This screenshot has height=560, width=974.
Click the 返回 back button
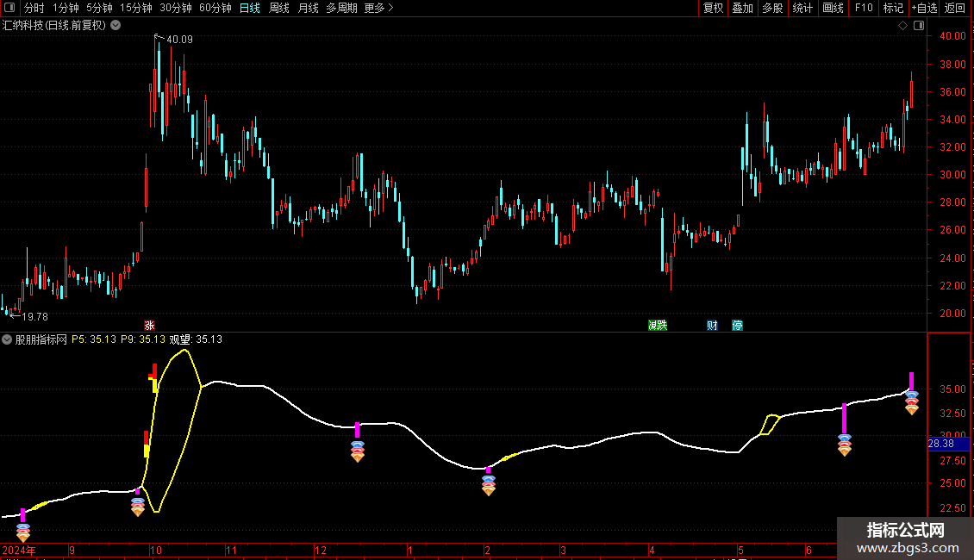tap(955, 8)
